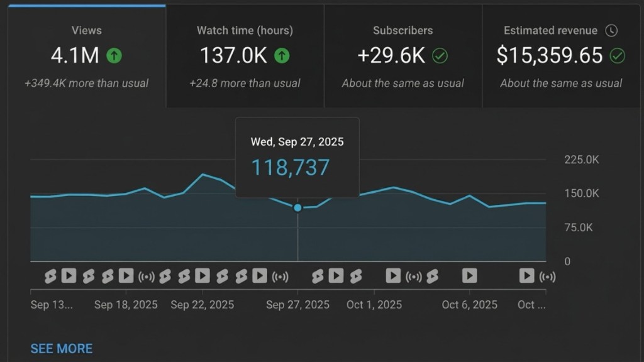
Task: Click the highlighted Sep 27 data point on chart
Action: pyautogui.click(x=297, y=208)
